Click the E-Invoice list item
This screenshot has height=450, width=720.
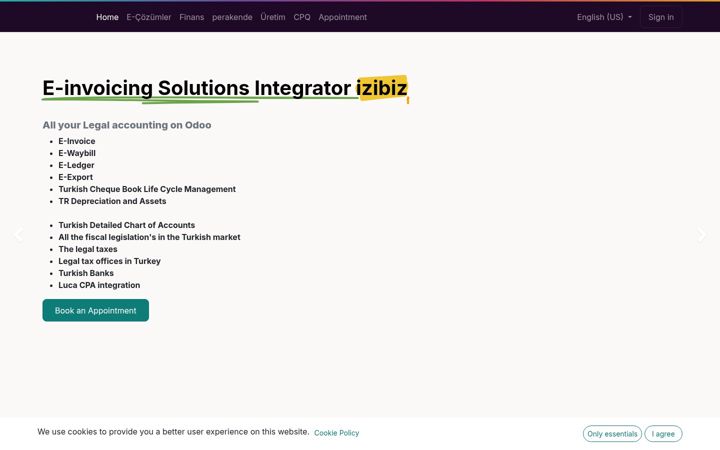(77, 141)
